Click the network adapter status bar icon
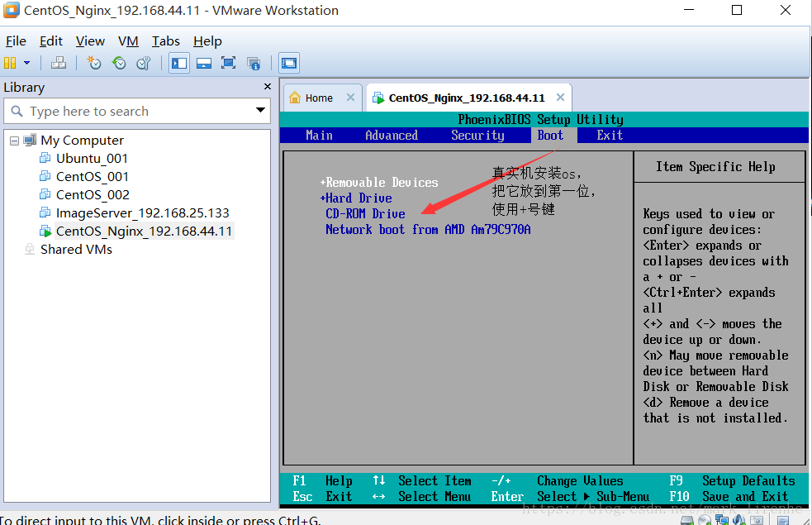 (722, 520)
